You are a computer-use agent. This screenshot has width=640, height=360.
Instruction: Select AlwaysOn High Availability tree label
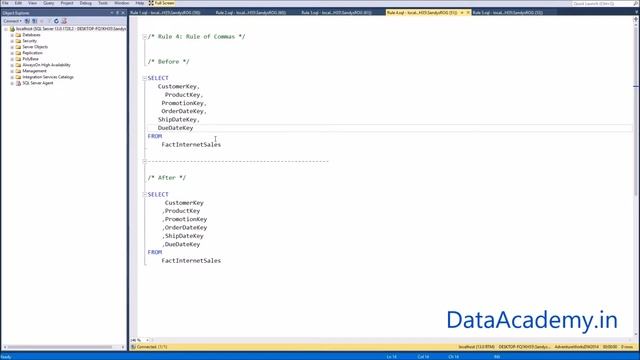[x=46, y=65]
